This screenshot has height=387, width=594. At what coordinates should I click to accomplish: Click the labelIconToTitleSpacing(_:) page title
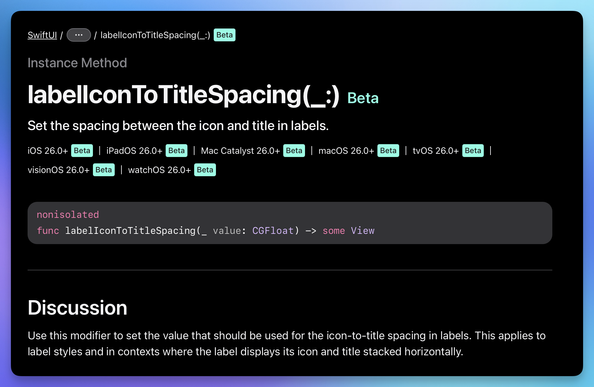tap(183, 95)
